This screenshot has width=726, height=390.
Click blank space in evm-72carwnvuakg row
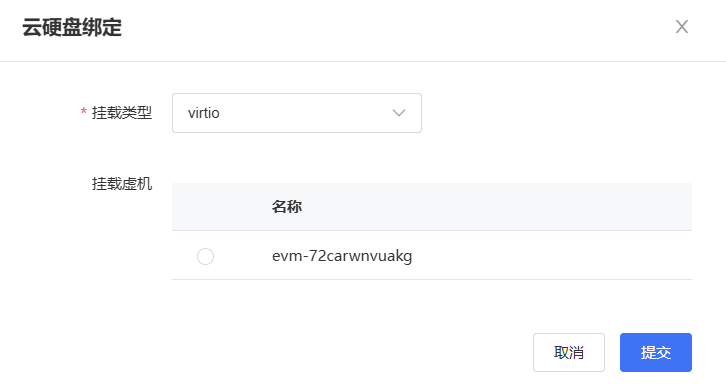pos(551,256)
